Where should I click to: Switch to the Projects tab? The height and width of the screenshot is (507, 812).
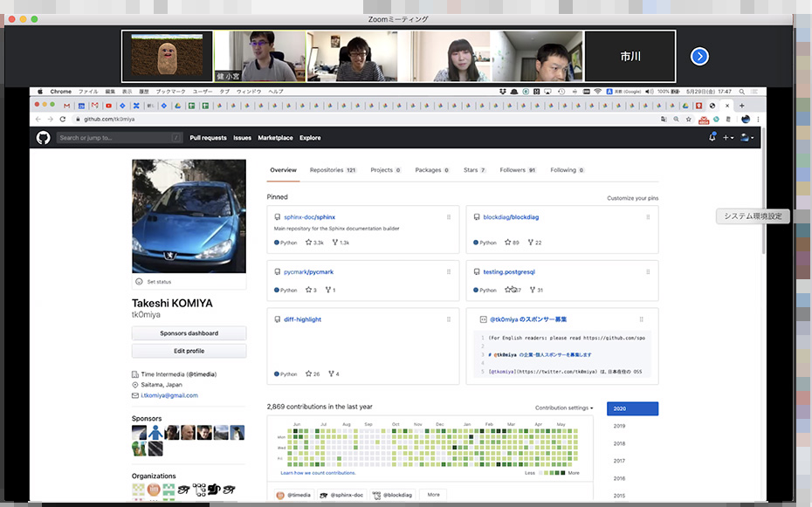(386, 169)
